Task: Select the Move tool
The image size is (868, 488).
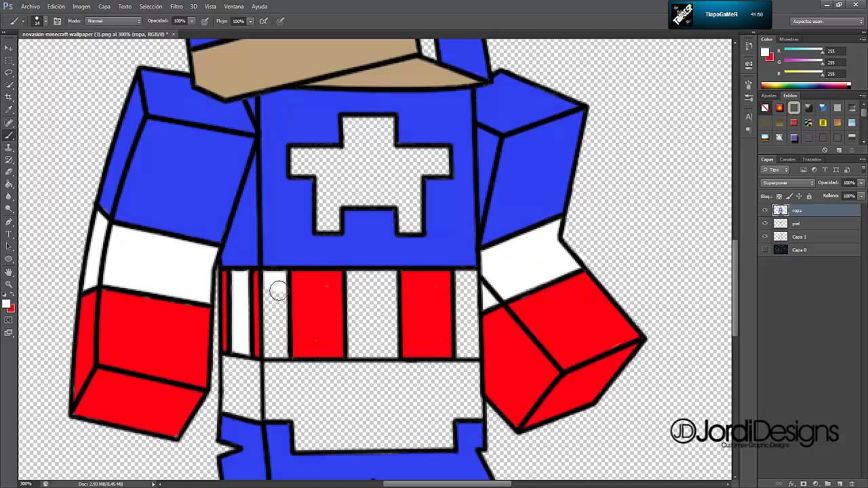Action: [x=9, y=47]
